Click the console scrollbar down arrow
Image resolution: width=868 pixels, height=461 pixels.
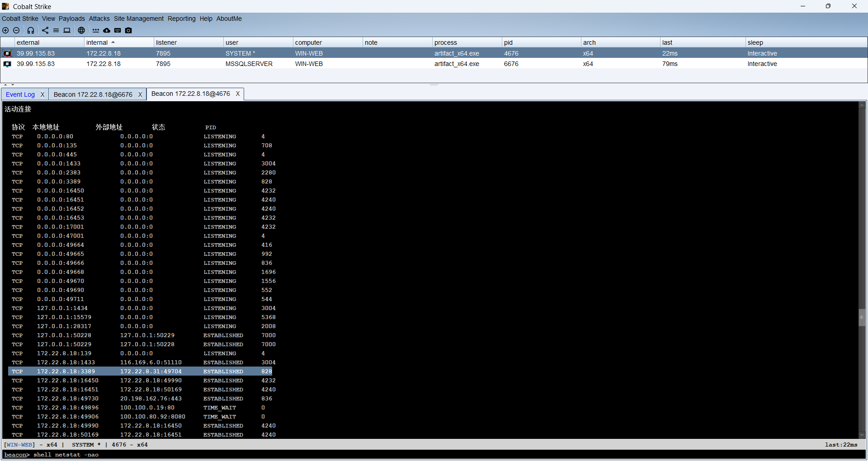(x=862, y=435)
